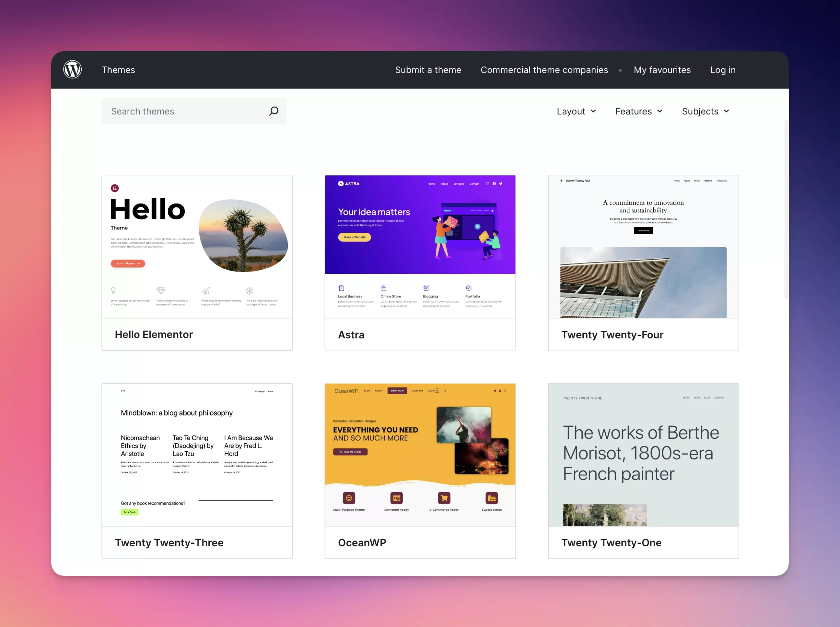The width and height of the screenshot is (840, 627).
Task: Click the WordPress logo icon
Action: click(x=72, y=70)
